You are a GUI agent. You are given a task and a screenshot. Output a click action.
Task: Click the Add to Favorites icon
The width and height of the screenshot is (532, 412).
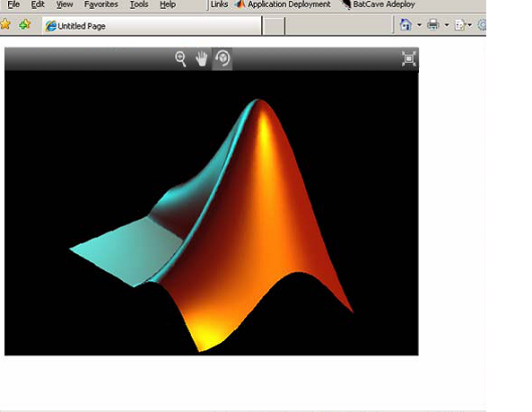[25, 24]
